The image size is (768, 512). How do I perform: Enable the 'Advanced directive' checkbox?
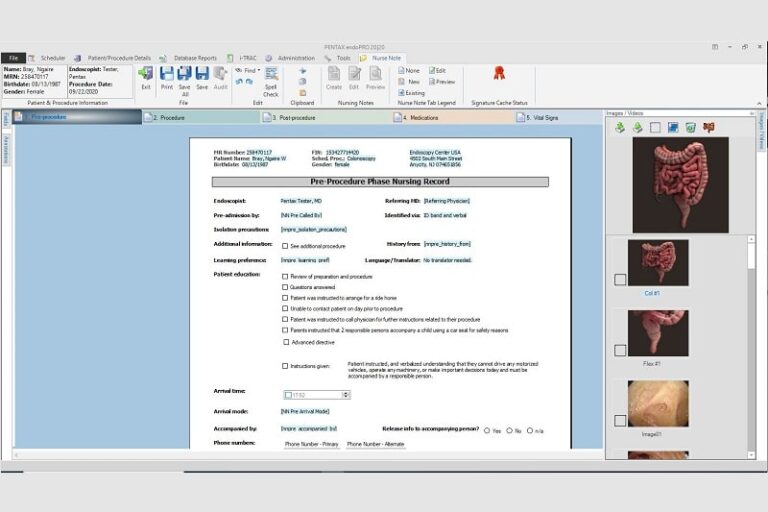click(285, 342)
